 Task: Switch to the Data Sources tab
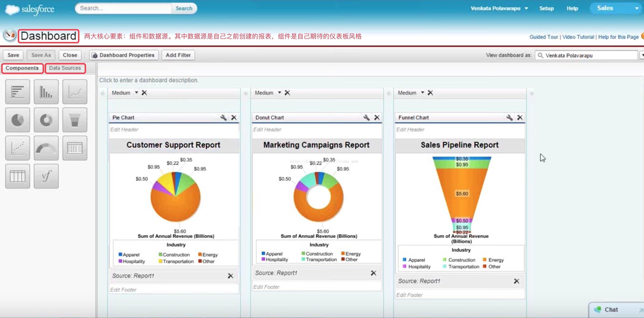tap(65, 68)
